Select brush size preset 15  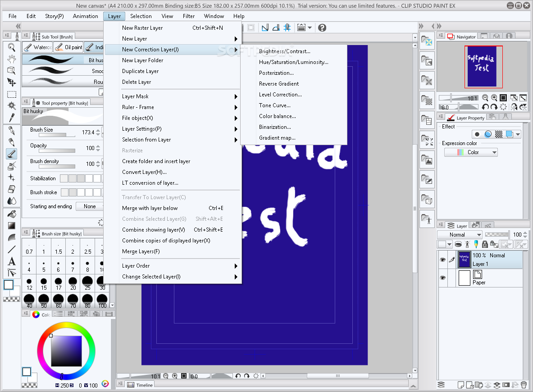click(44, 283)
